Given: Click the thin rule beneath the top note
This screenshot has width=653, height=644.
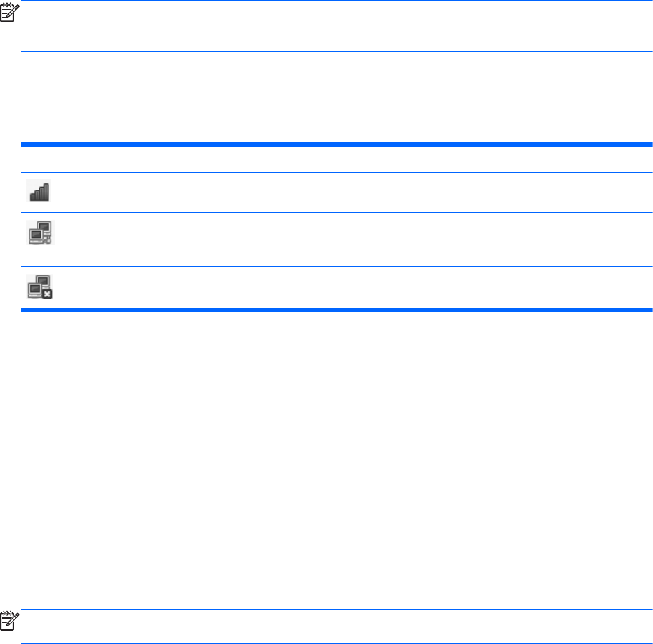Looking at the screenshot, I should [x=337, y=51].
